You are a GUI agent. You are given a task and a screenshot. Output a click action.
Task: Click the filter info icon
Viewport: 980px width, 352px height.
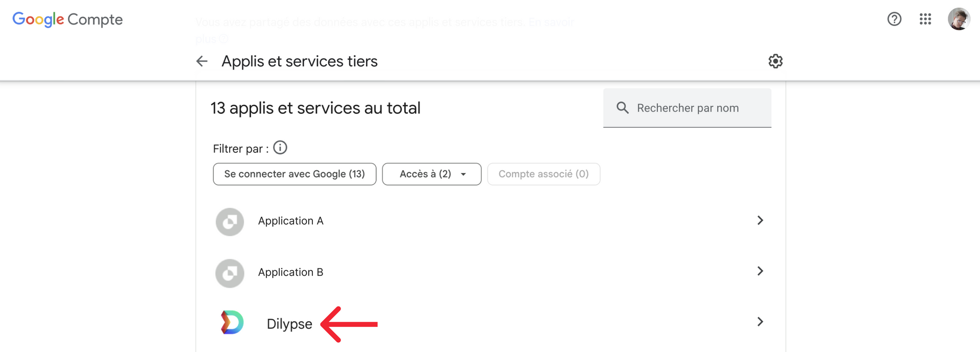click(280, 148)
